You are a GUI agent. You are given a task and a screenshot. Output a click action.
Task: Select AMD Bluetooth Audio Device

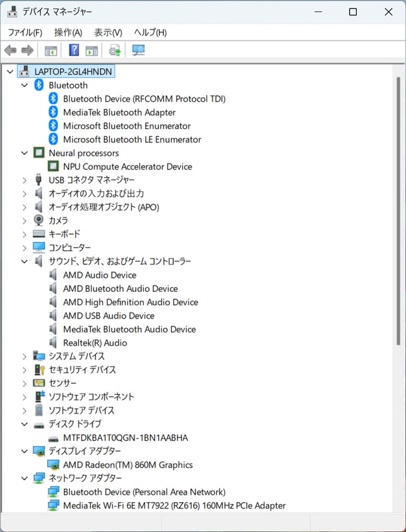tap(120, 289)
